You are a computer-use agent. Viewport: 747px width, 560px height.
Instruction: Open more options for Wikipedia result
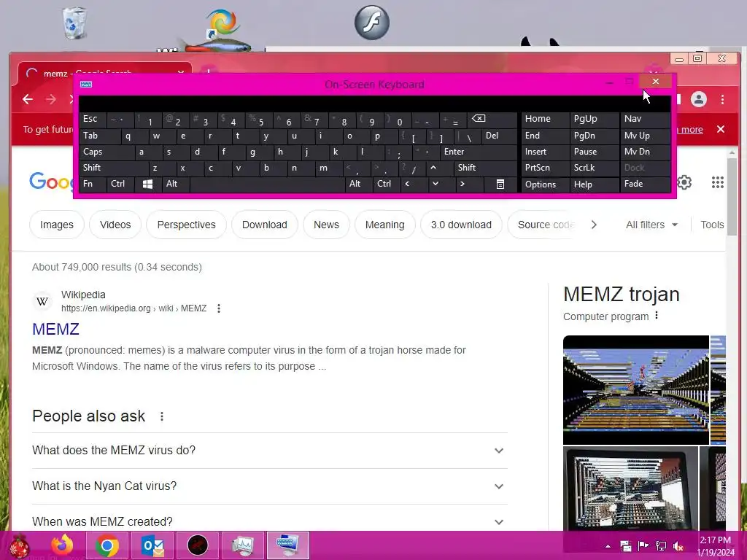[x=219, y=308]
